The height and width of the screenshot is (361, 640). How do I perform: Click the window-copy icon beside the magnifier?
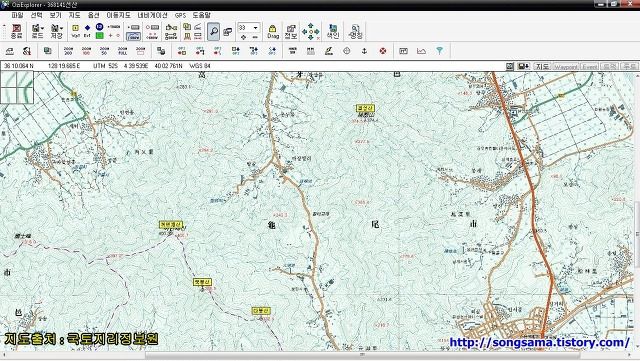click(x=228, y=31)
